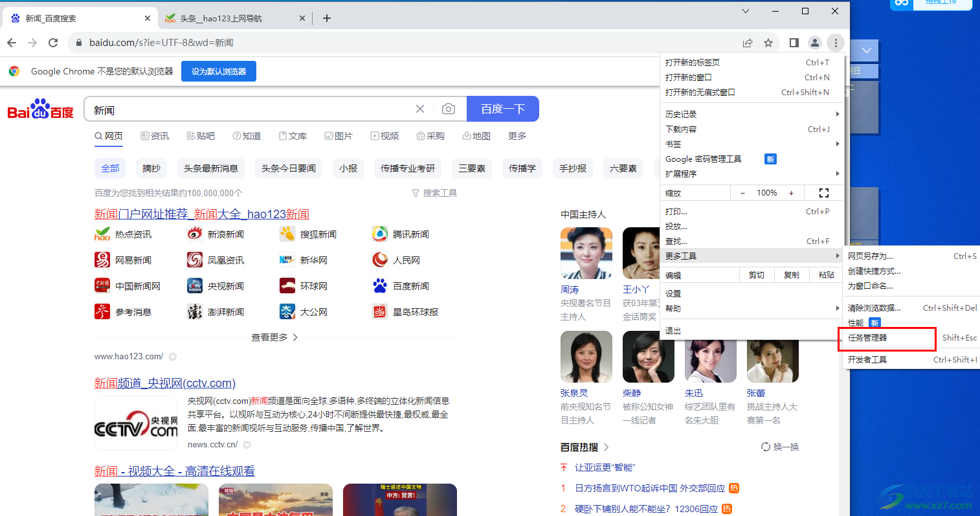Toggle the browser side panel
Screen dimensions: 980x516
point(794,43)
